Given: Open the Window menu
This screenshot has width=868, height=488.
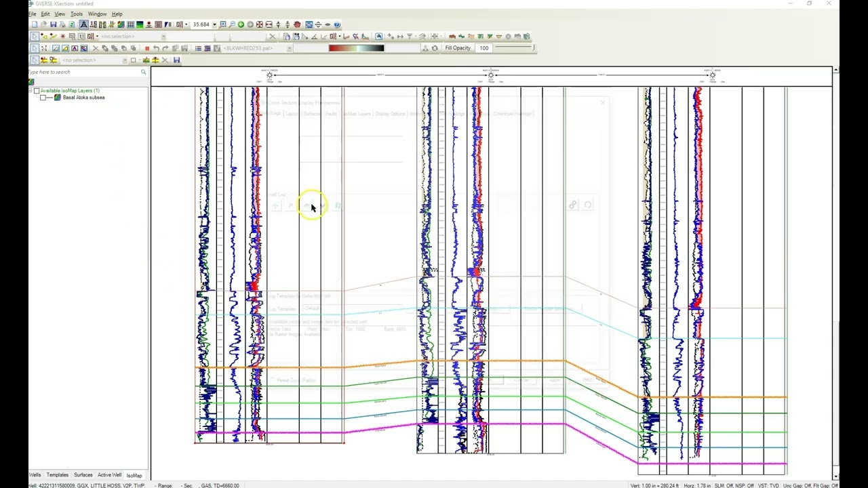Looking at the screenshot, I should [97, 14].
